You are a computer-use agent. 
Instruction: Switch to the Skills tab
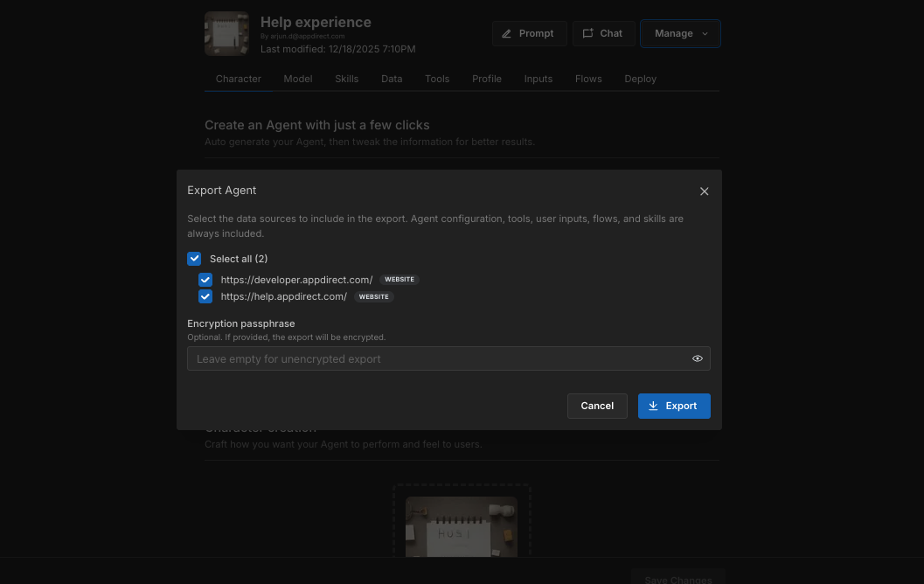[346, 79]
